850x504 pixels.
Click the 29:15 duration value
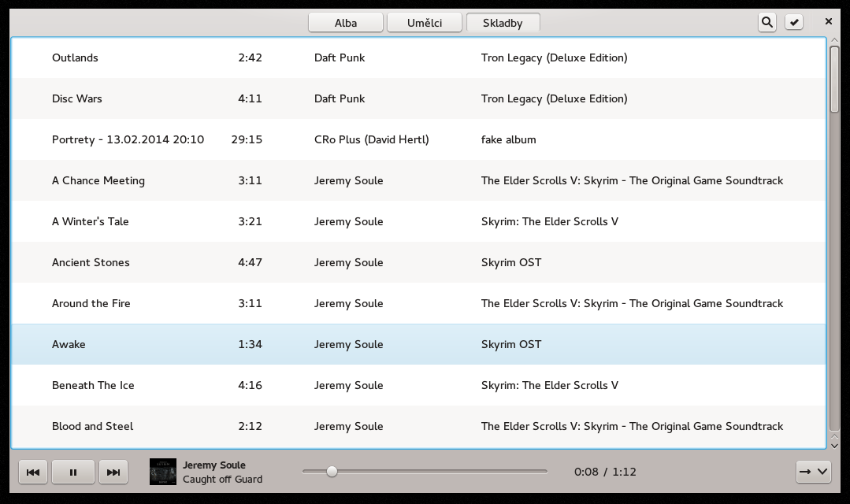click(247, 139)
